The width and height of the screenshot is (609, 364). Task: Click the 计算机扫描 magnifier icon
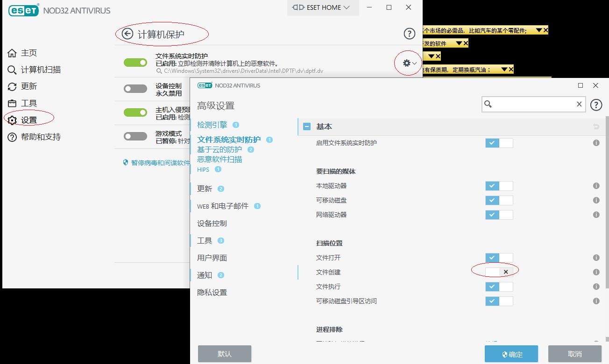12,70
